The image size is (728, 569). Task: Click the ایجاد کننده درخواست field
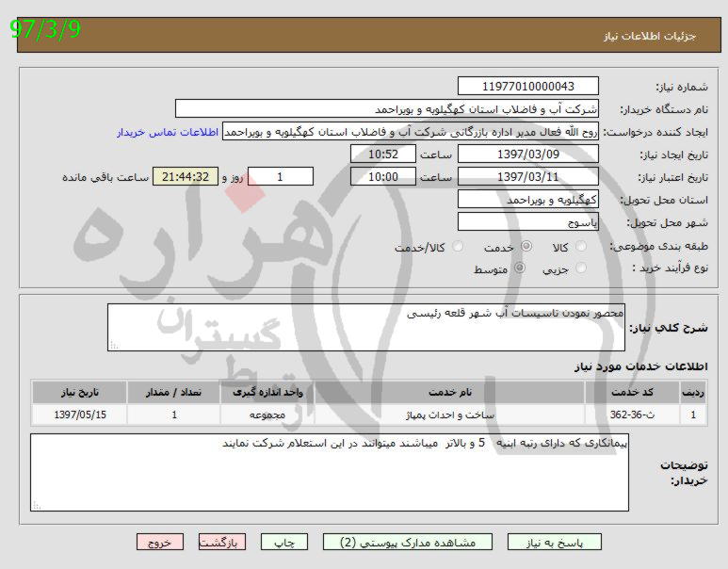[411, 132]
